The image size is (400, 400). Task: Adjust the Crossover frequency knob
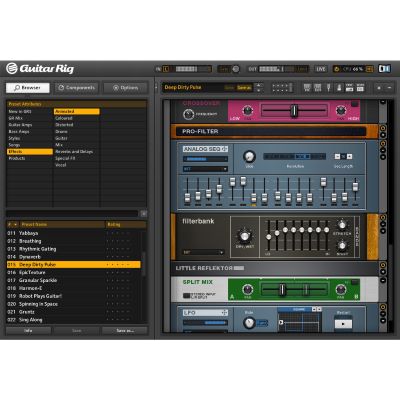click(188, 114)
